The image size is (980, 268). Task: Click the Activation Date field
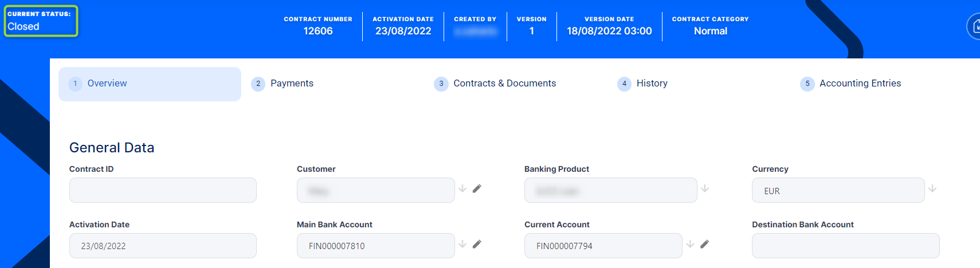[x=163, y=246]
